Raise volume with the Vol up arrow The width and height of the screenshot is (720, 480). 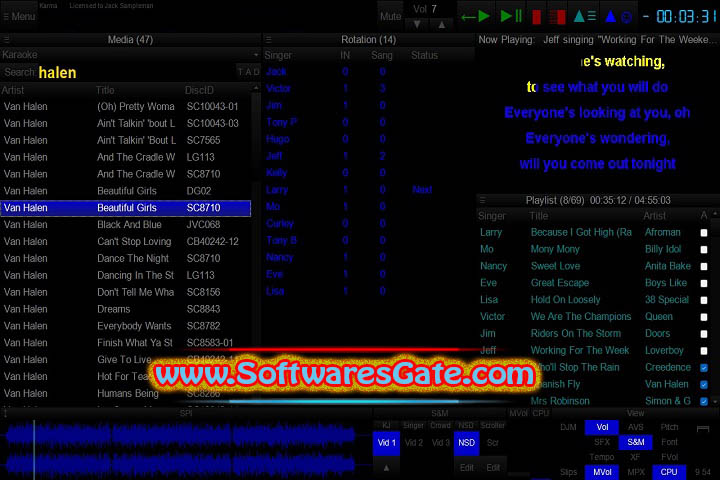coord(441,24)
